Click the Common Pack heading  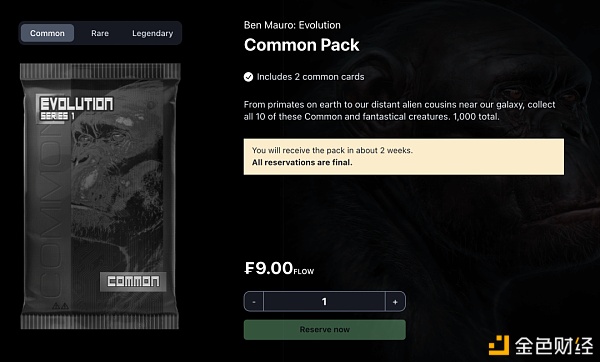coord(302,45)
